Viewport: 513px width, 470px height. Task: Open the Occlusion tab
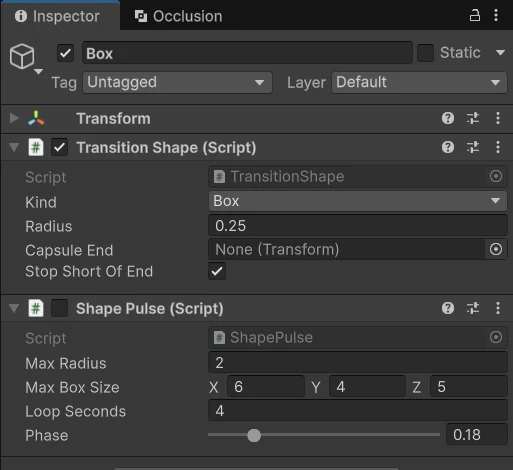[178, 16]
